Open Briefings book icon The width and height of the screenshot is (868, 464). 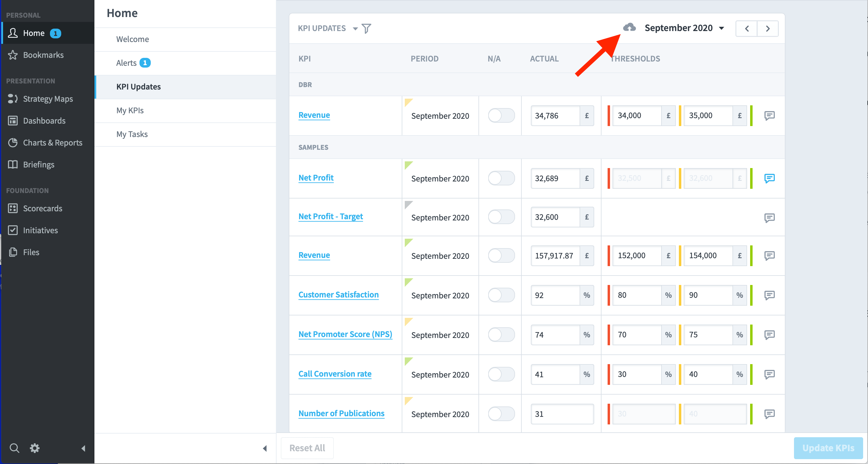(x=13, y=164)
